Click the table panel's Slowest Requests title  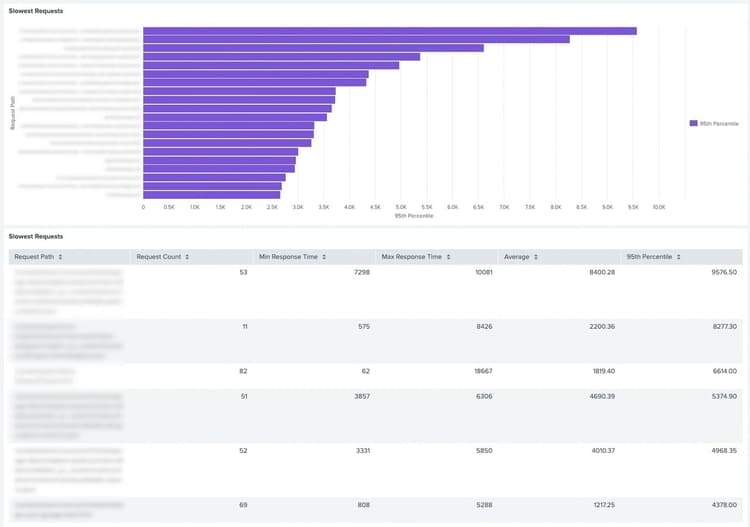[36, 237]
